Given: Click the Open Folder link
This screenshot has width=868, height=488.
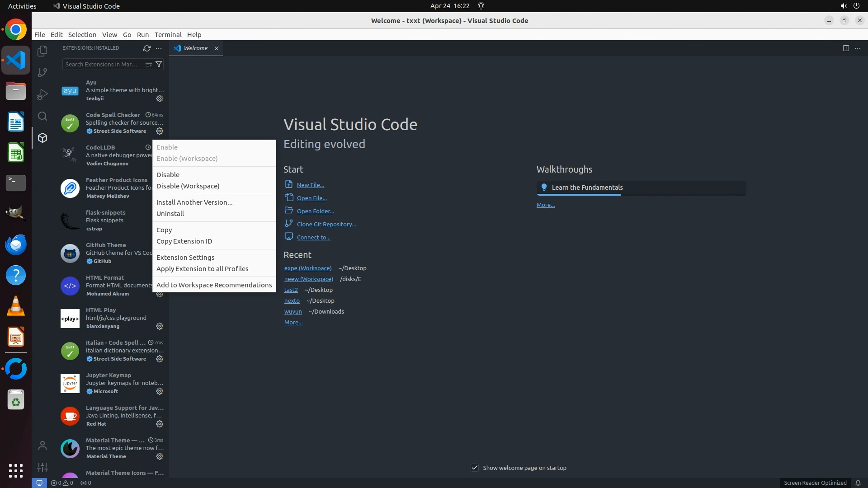Looking at the screenshot, I should [x=315, y=211].
